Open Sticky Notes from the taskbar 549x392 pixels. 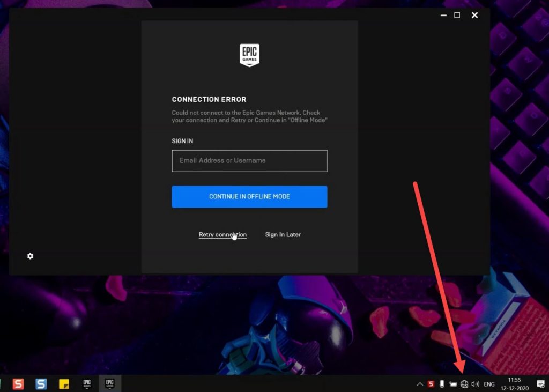[64, 384]
